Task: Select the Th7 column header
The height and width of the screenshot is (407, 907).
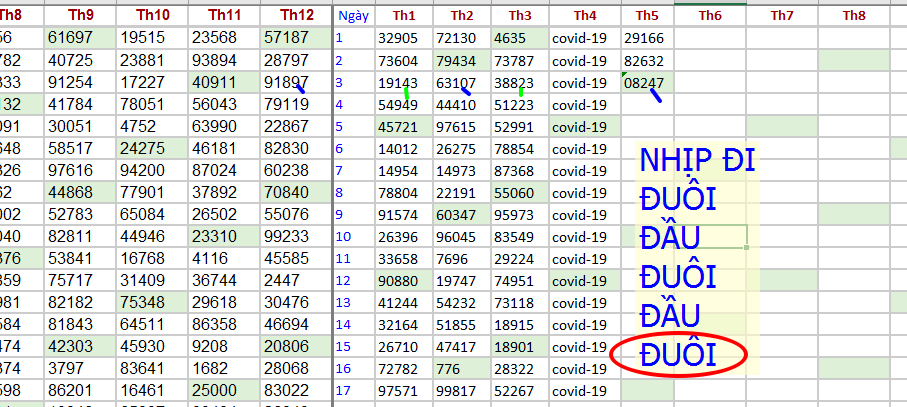Action: tap(782, 16)
